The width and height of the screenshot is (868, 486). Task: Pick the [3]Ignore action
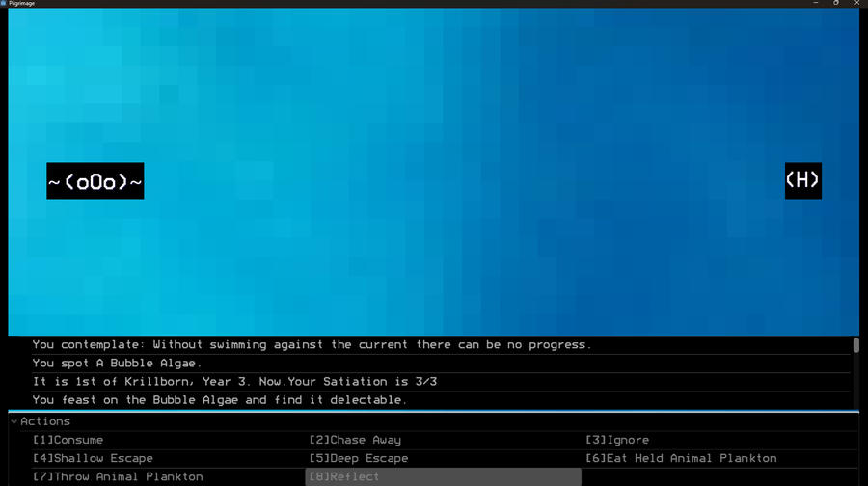click(x=617, y=440)
